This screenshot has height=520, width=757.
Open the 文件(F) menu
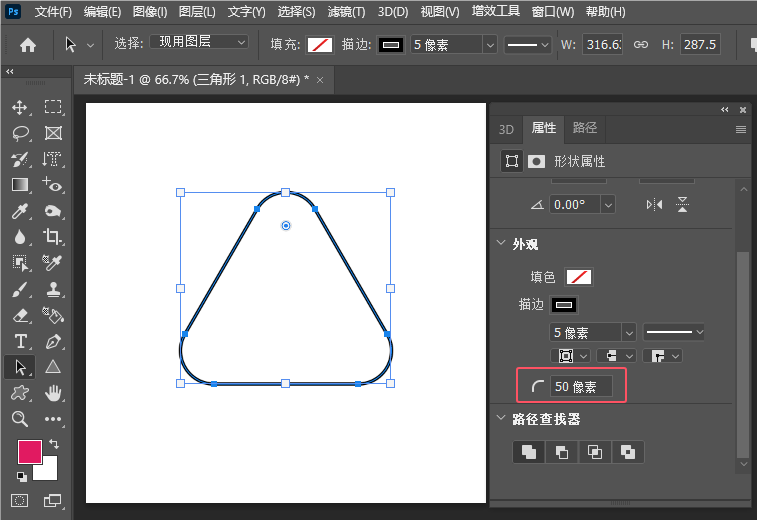pyautogui.click(x=53, y=12)
